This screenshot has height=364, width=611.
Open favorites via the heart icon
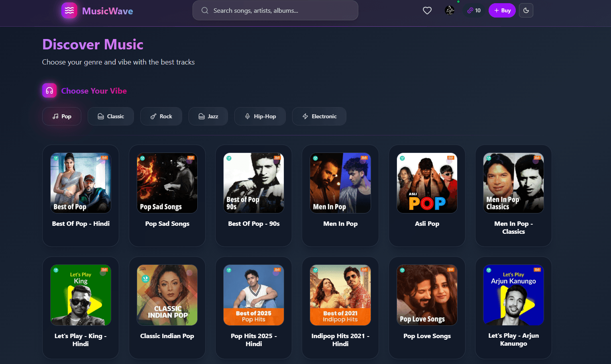pyautogui.click(x=427, y=11)
